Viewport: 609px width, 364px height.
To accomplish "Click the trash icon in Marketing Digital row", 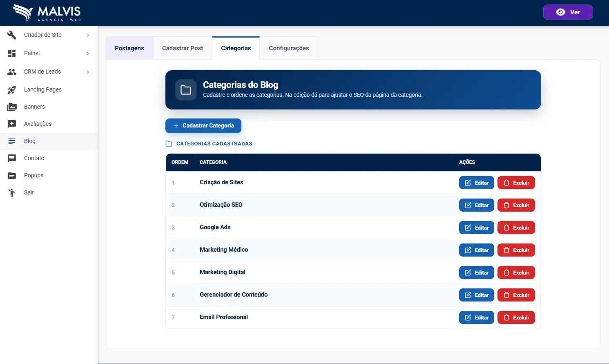I will [506, 272].
